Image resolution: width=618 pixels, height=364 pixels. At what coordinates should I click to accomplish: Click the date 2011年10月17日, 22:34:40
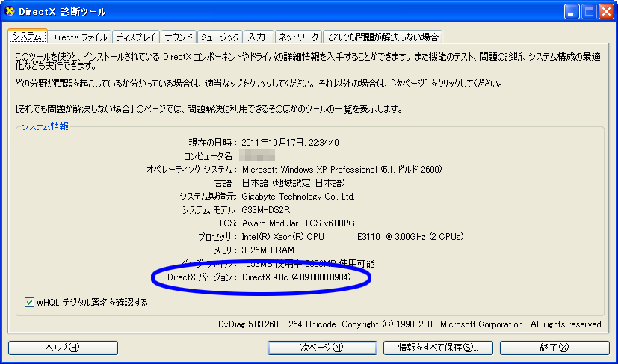pyautogui.click(x=290, y=142)
